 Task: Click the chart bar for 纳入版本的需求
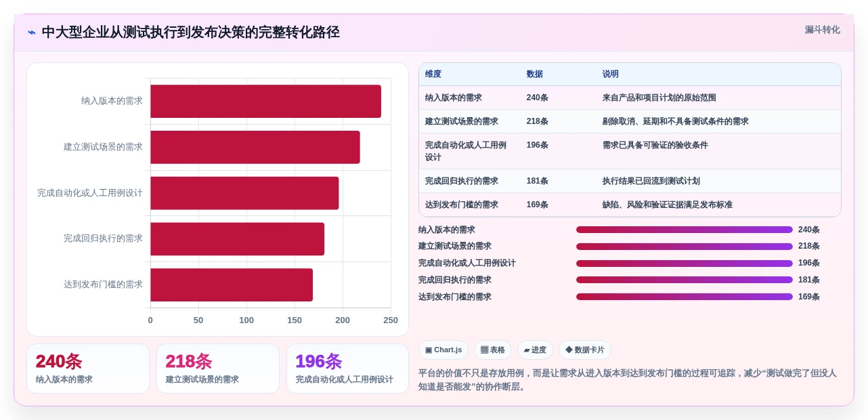point(265,101)
